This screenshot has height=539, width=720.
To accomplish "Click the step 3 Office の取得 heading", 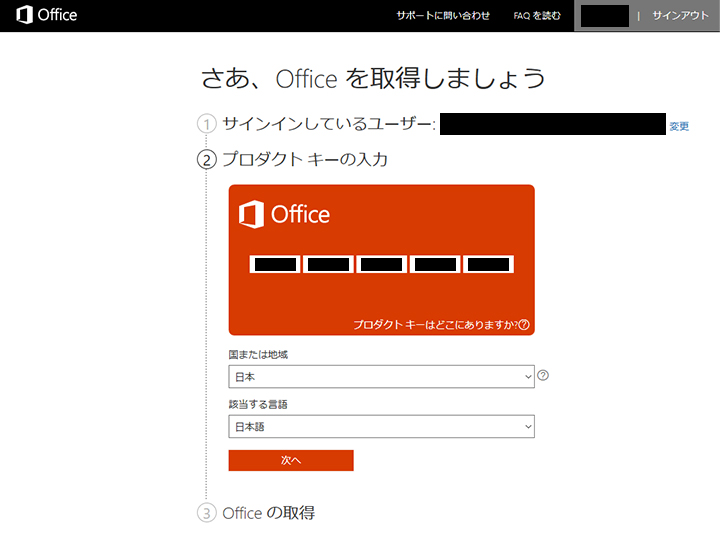I will 269,513.
